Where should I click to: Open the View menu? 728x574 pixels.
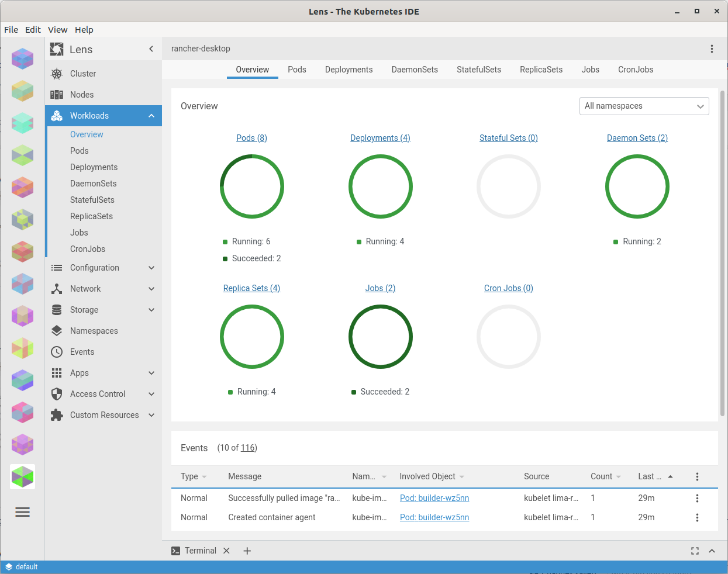[57, 30]
